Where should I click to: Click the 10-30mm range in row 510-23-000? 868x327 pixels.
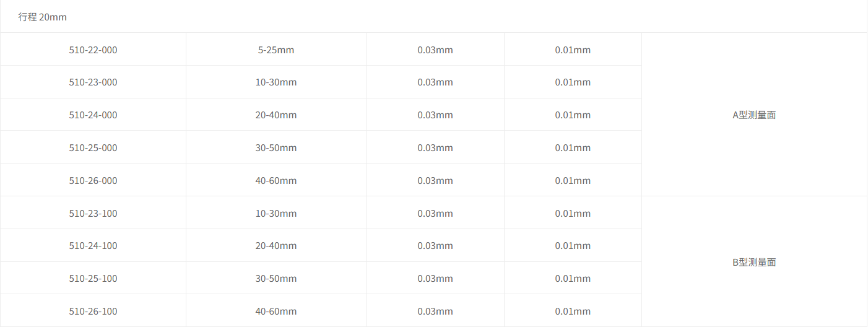pos(276,82)
